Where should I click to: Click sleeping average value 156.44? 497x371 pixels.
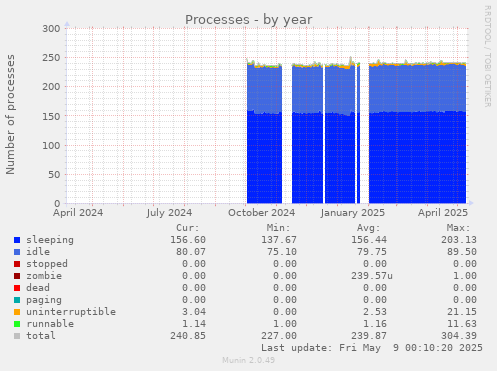click(369, 240)
